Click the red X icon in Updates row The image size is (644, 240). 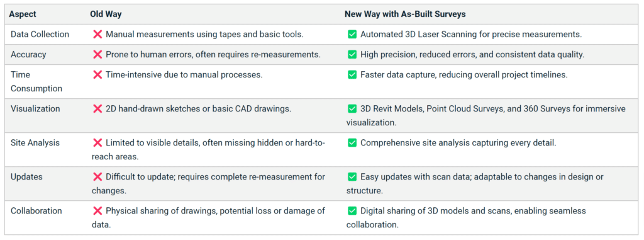[x=97, y=176]
